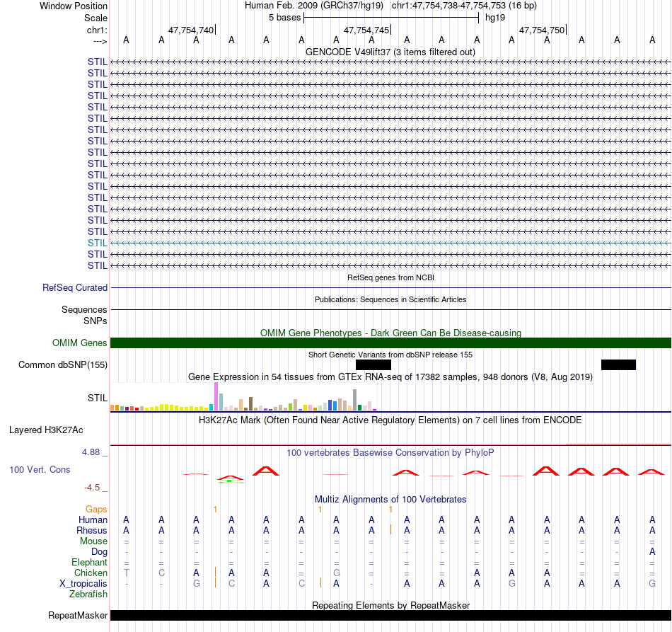672x632 pixels.
Task: Click the Window Position track label
Action: pos(74,6)
